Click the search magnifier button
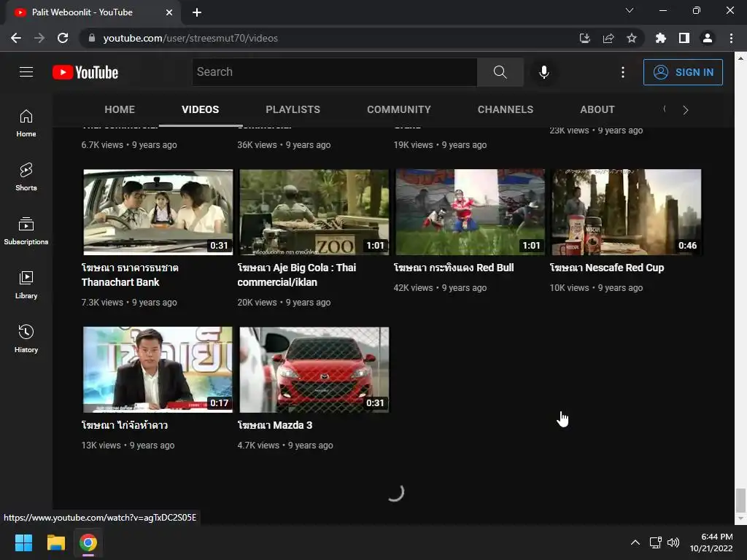This screenshot has height=560, width=747. coord(500,72)
